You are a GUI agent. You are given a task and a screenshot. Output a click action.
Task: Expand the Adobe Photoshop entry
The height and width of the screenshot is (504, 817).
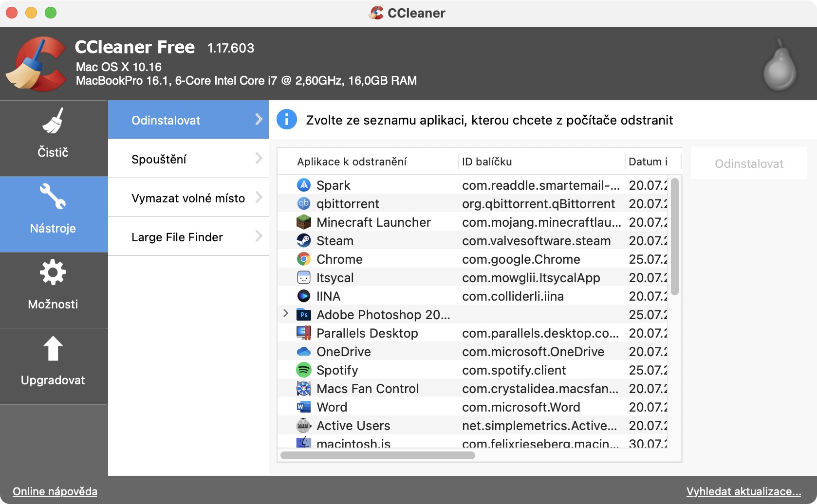coord(286,314)
